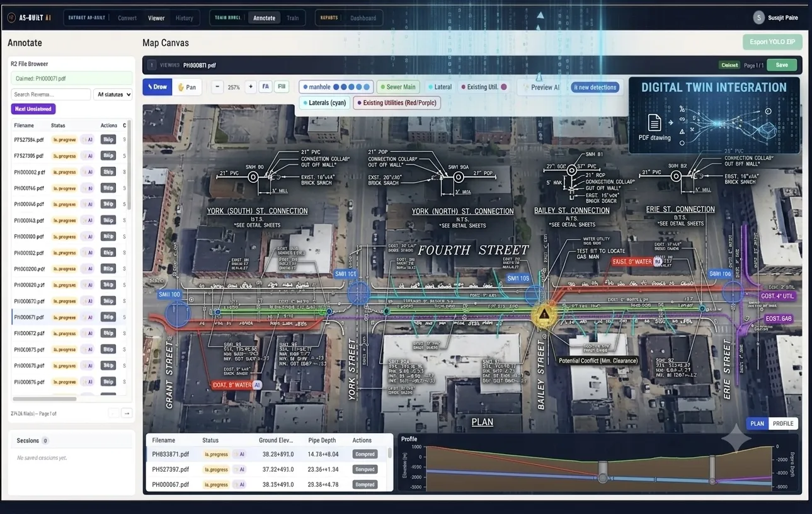Select the Pan hand tool
812x514 pixels.
click(187, 87)
